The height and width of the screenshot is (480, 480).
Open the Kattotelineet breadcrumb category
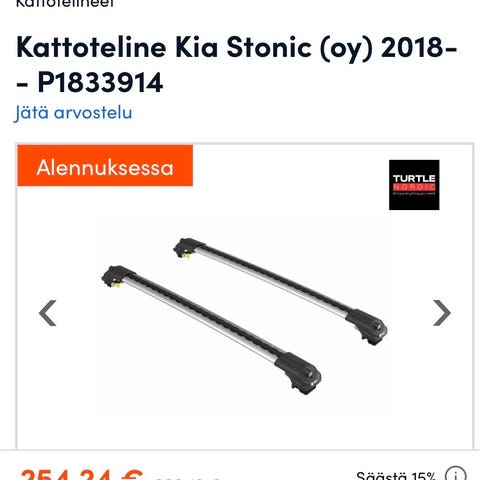[x=65, y=3]
